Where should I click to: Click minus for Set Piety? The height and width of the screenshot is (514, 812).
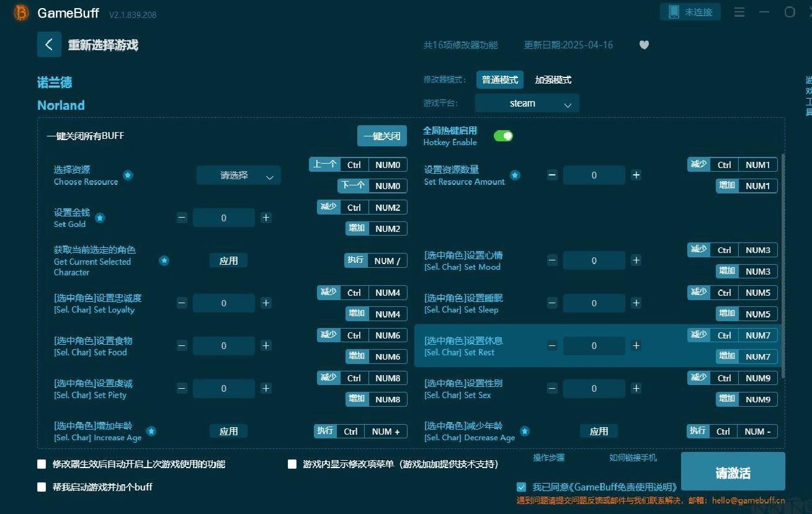pyautogui.click(x=182, y=388)
